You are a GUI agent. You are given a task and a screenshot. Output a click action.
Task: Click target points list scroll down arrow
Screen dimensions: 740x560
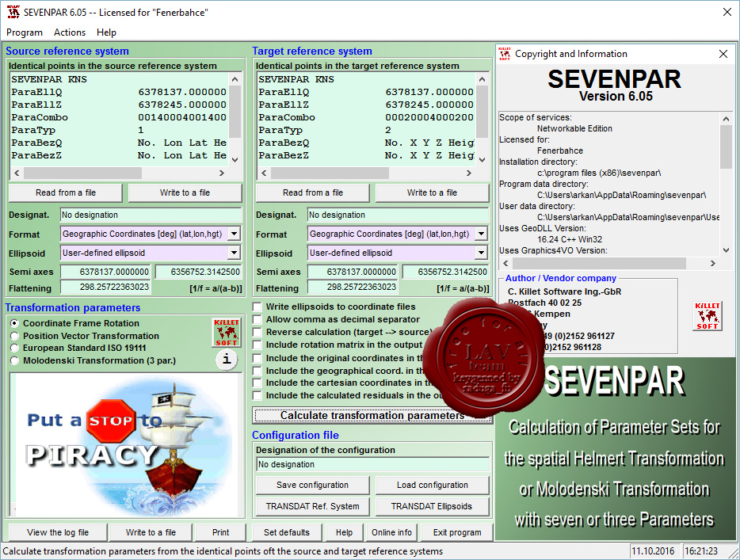point(482,160)
